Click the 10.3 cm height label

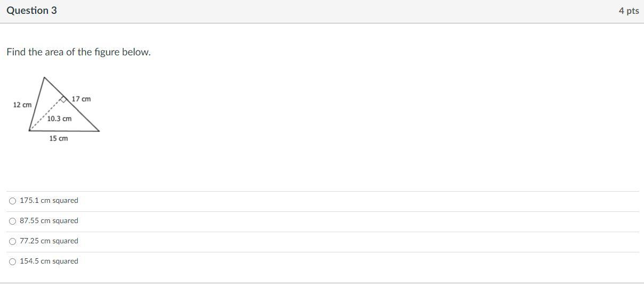click(x=59, y=119)
